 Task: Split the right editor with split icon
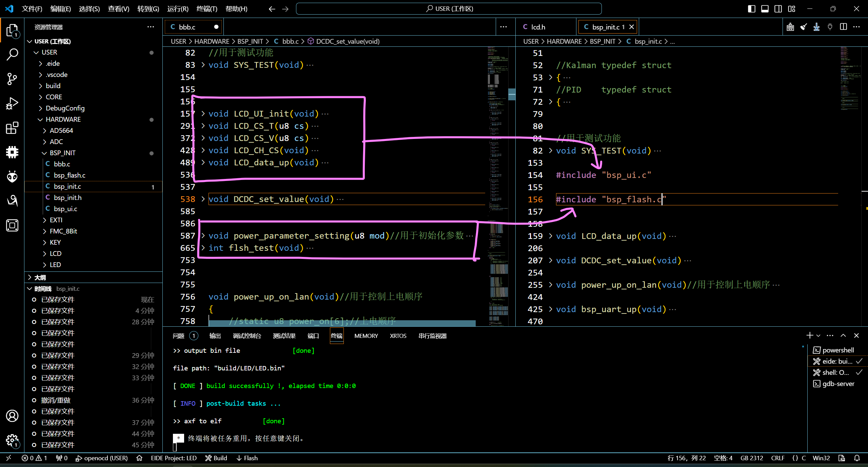843,27
